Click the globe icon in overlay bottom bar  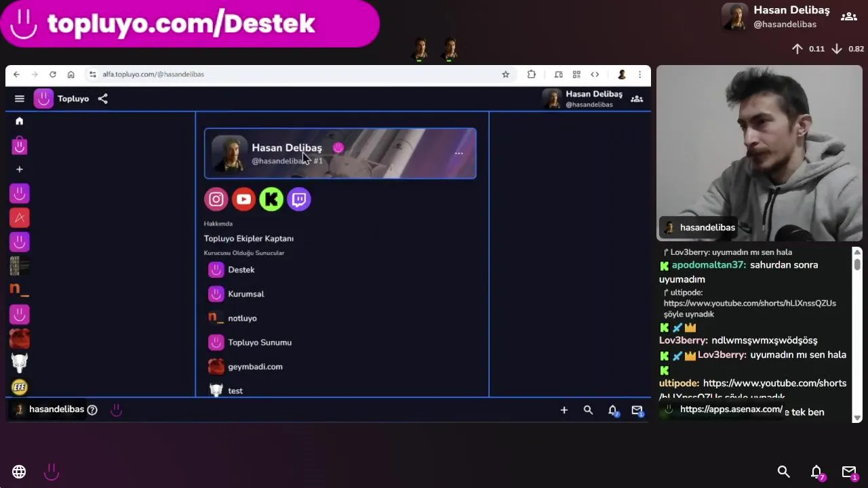pyautogui.click(x=19, y=472)
